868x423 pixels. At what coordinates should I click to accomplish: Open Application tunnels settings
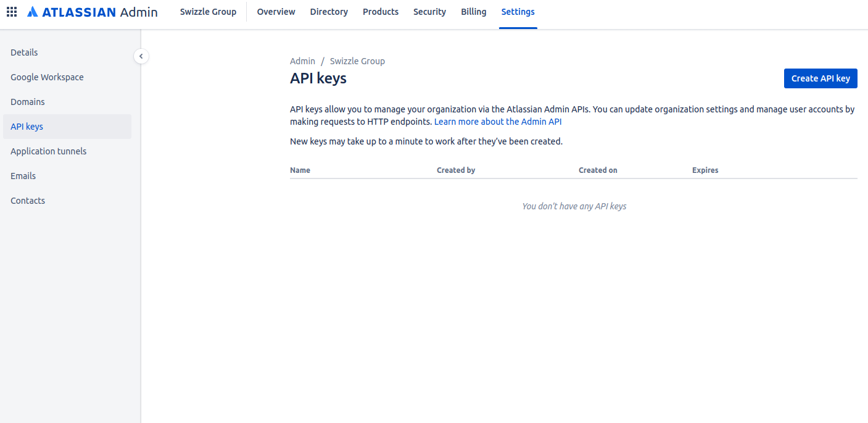pos(49,151)
